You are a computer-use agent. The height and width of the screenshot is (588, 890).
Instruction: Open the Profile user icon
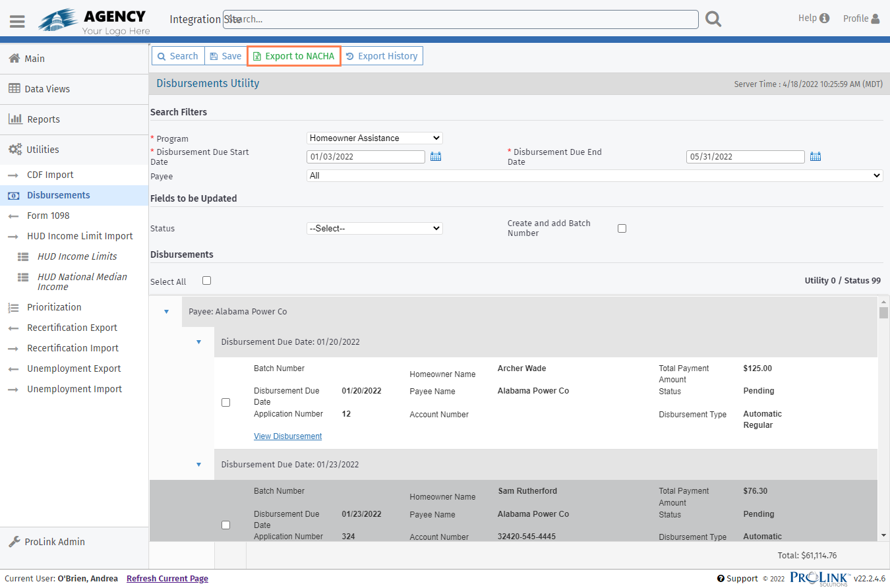click(875, 18)
